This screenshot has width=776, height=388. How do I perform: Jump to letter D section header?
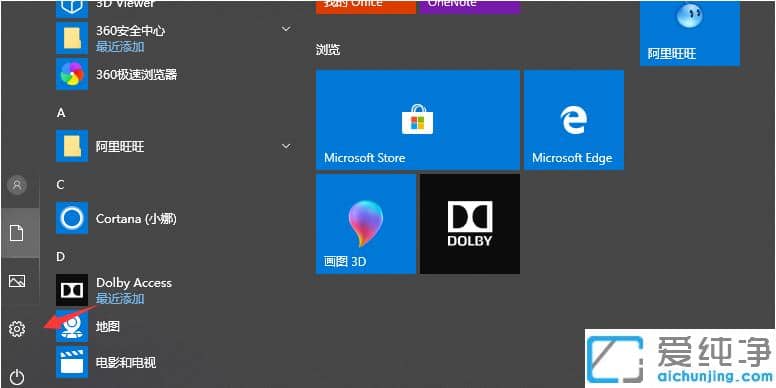(60, 257)
